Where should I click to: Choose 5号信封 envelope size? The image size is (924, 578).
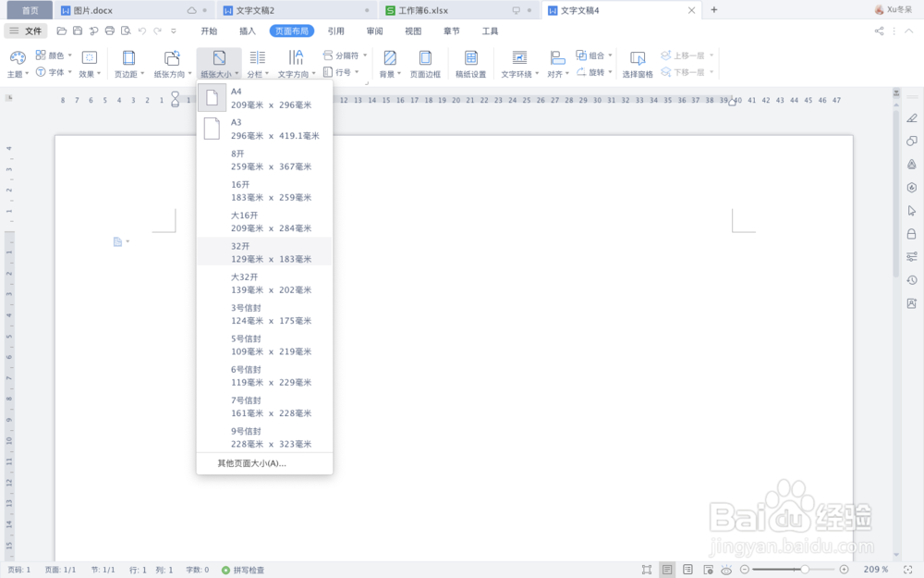tap(264, 345)
